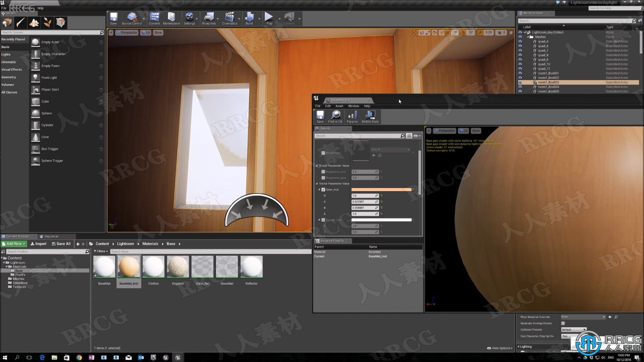
Task: Click the Params toolbar icon
Action: point(352,117)
